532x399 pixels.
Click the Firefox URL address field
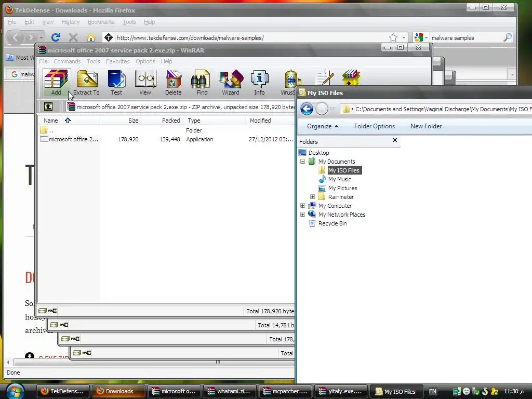251,37
